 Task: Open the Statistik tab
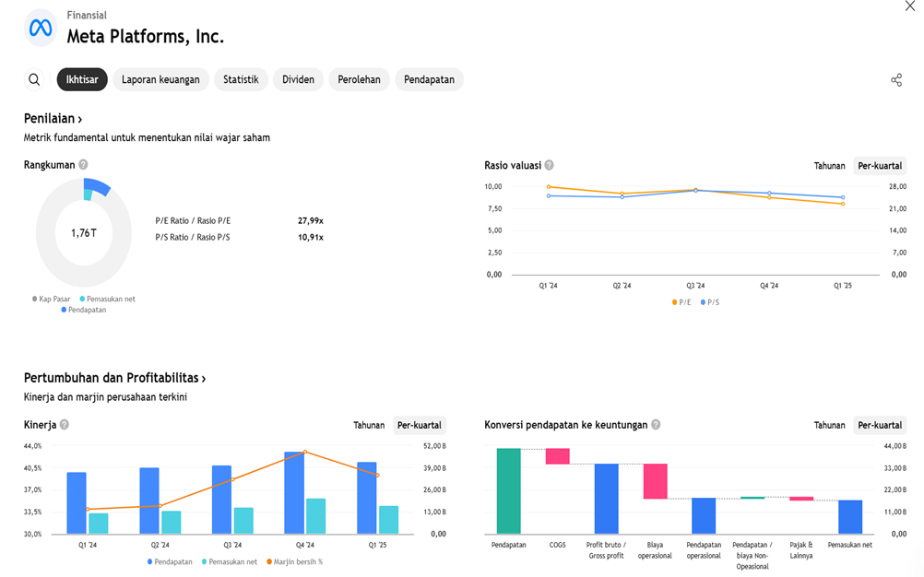tap(241, 79)
